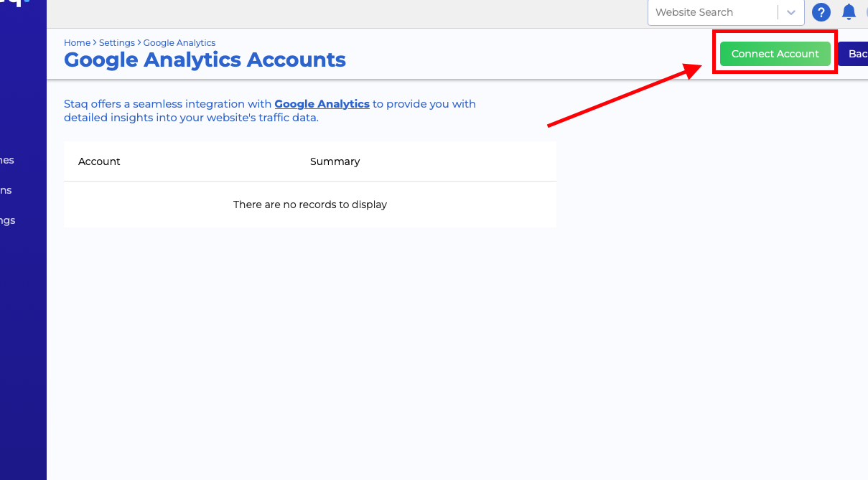Select the Google Analytics breadcrumb item
This screenshot has height=480, width=868.
(179, 43)
